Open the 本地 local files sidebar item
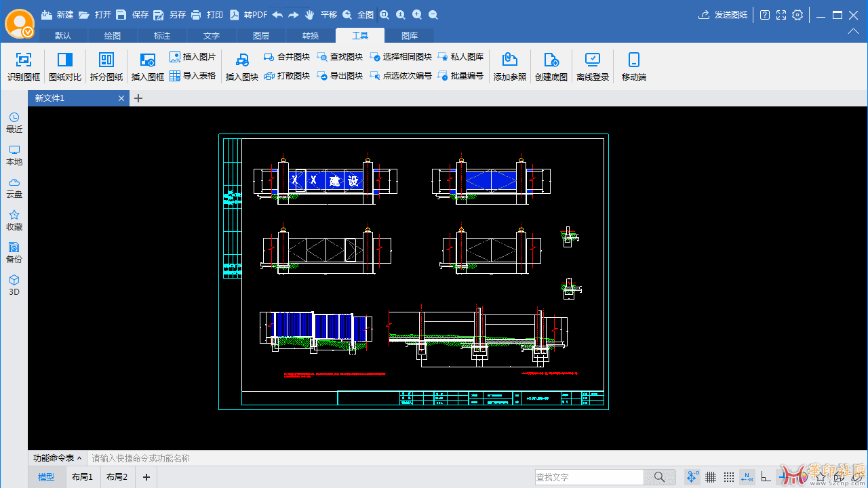Screen dimensions: 868x488 tap(14, 155)
